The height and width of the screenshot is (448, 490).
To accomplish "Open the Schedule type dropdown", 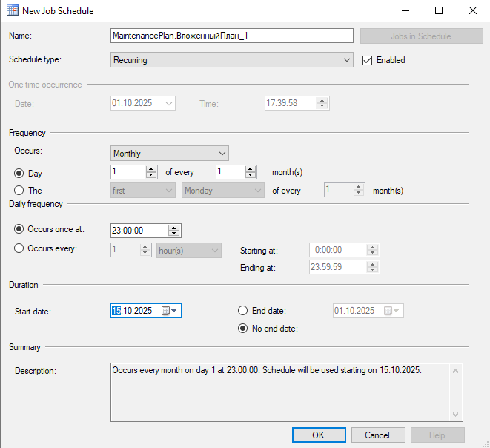I will pyautogui.click(x=231, y=60).
